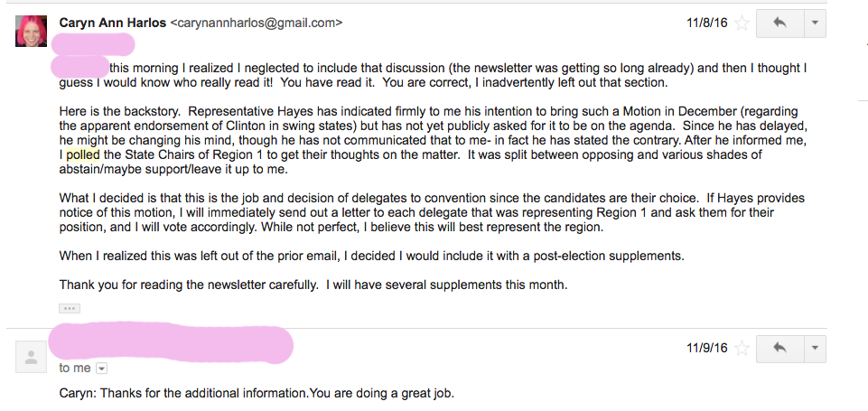Click the 11/9/16 date stamp
The image size is (868, 411).
706,348
